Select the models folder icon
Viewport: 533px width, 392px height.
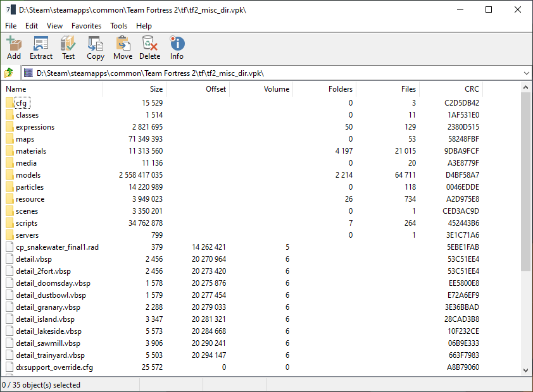pos(9,175)
